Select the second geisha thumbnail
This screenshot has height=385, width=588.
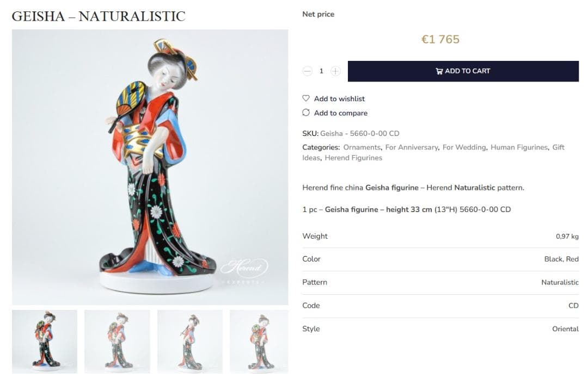[x=117, y=341]
